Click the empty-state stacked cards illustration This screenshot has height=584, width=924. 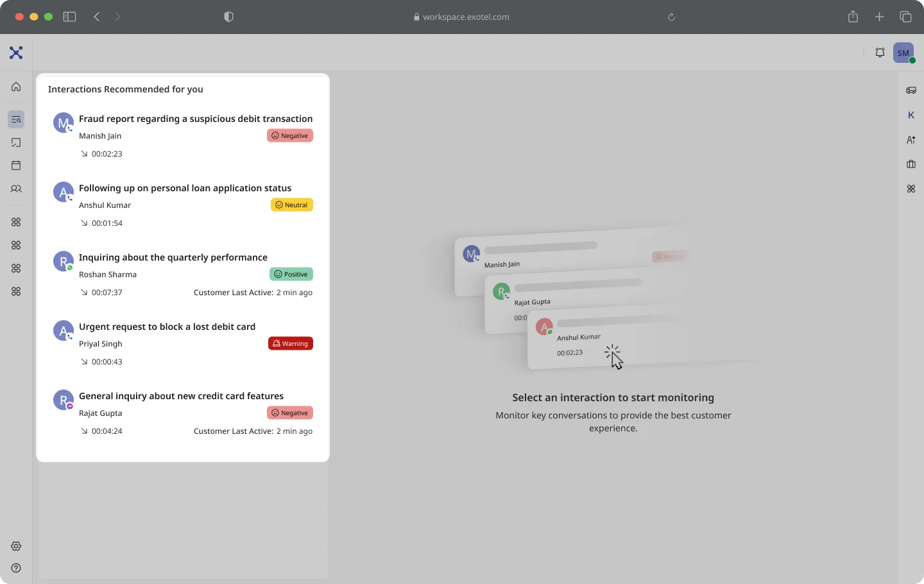(603, 296)
